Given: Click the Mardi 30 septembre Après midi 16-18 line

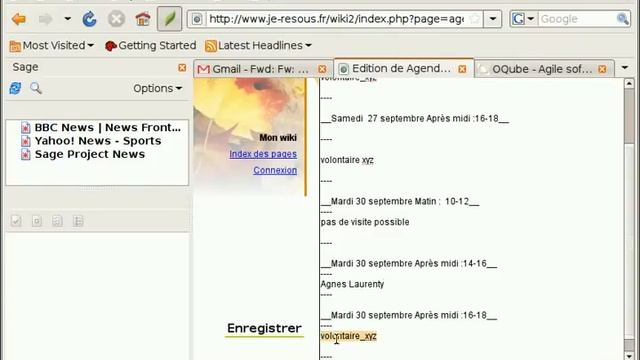Looking at the screenshot, I should tap(409, 316).
